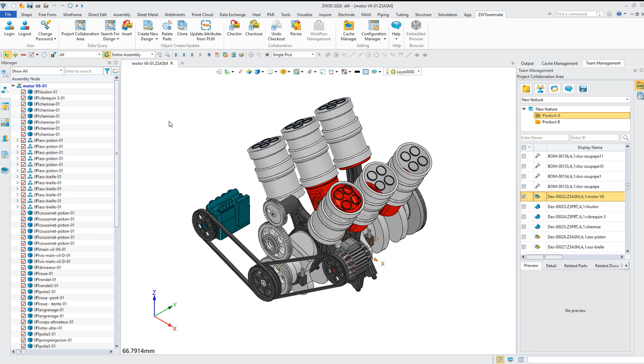The width and height of the screenshot is (644, 364).
Task: Click the Help icon in ribbon
Action: click(396, 31)
